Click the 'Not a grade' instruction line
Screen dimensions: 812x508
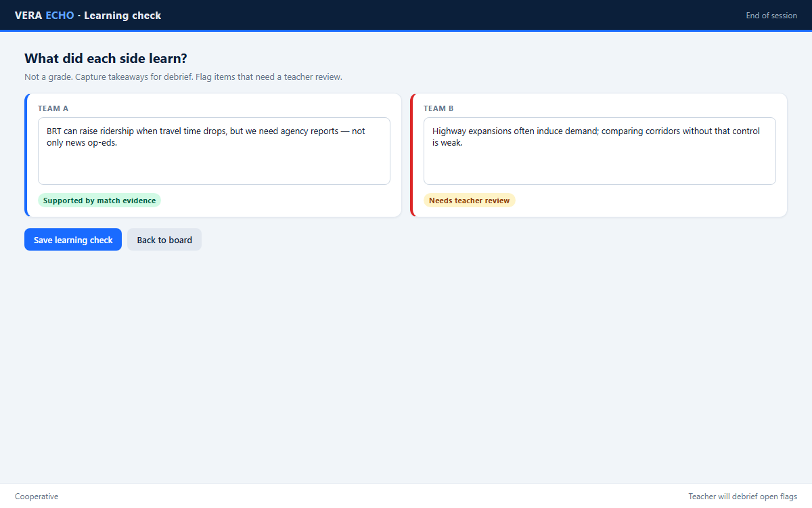183,77
